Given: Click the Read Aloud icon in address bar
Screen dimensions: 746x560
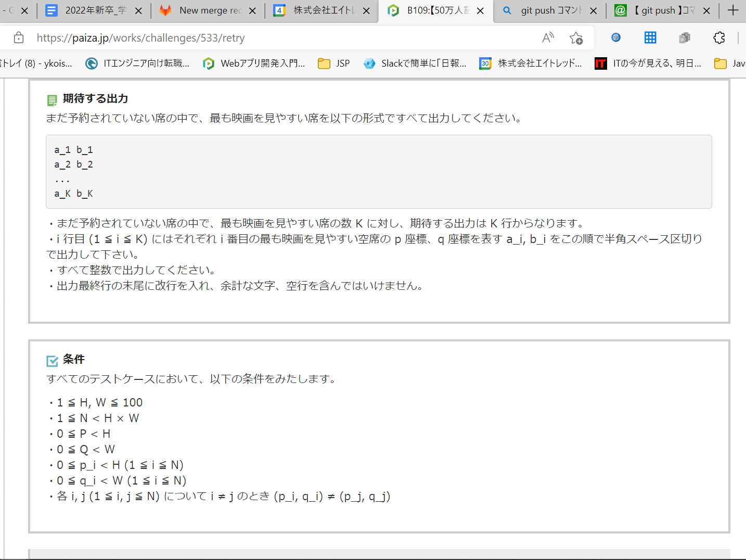Looking at the screenshot, I should click(x=548, y=37).
